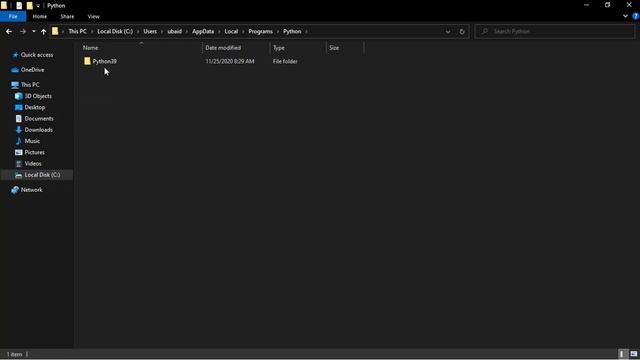The height and width of the screenshot is (360, 640).
Task: Jump to Users in the address breadcrumb
Action: pos(150,31)
